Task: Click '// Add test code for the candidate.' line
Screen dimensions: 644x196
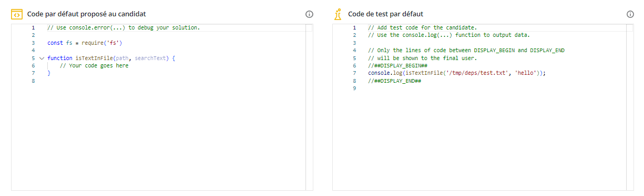Action: [422, 27]
